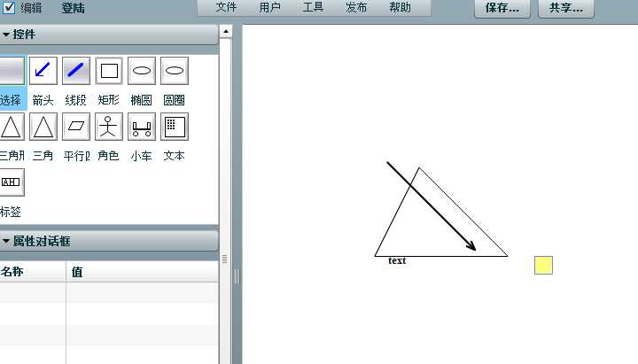Open the 用户 menu

(x=269, y=7)
